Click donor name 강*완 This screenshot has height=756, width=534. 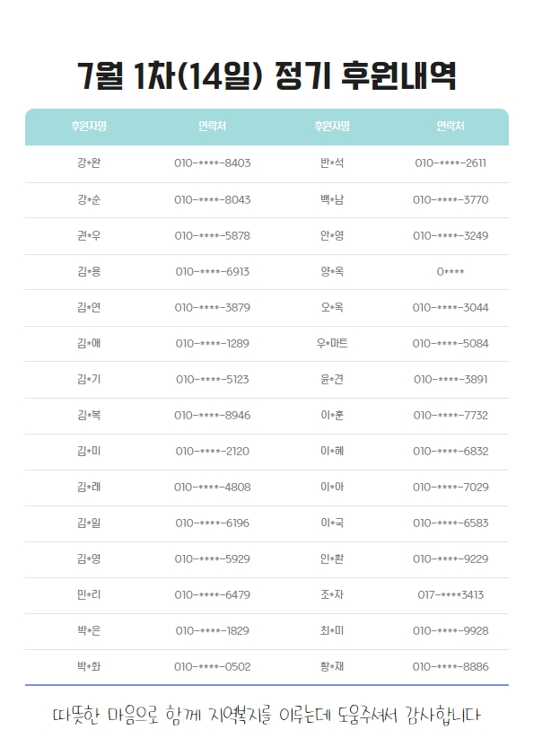89,163
